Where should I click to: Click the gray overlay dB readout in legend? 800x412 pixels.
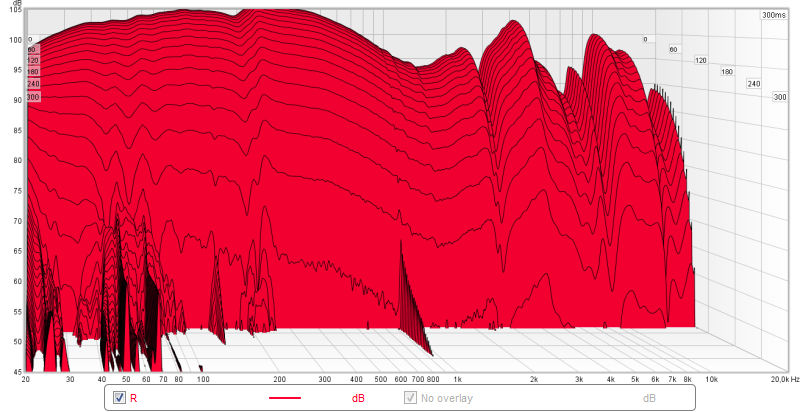[x=648, y=398]
